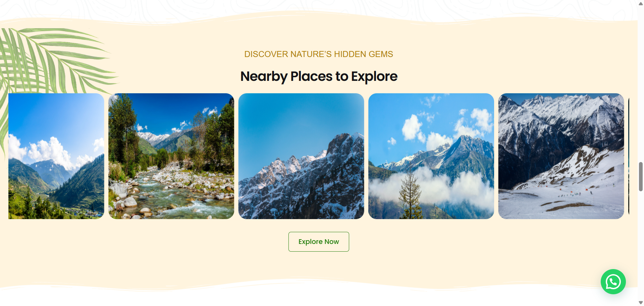Select the Discover Nature's Hidden Gems subtitle
The width and height of the screenshot is (644, 306).
pyautogui.click(x=319, y=54)
